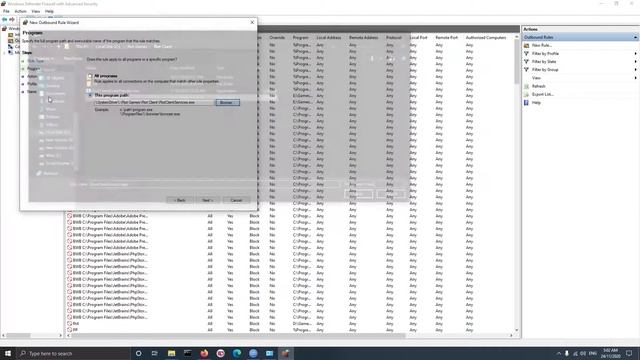Image resolution: width=640 pixels, height=360 pixels.
Task: Click the Refresh icon in Actions pane
Action: point(527,86)
